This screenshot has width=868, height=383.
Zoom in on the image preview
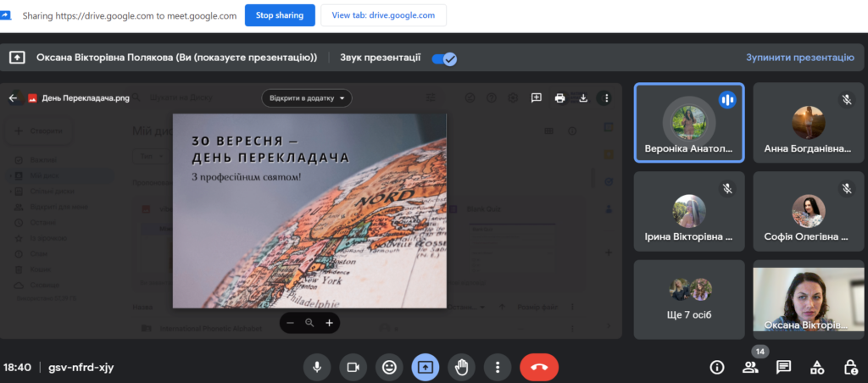[330, 323]
